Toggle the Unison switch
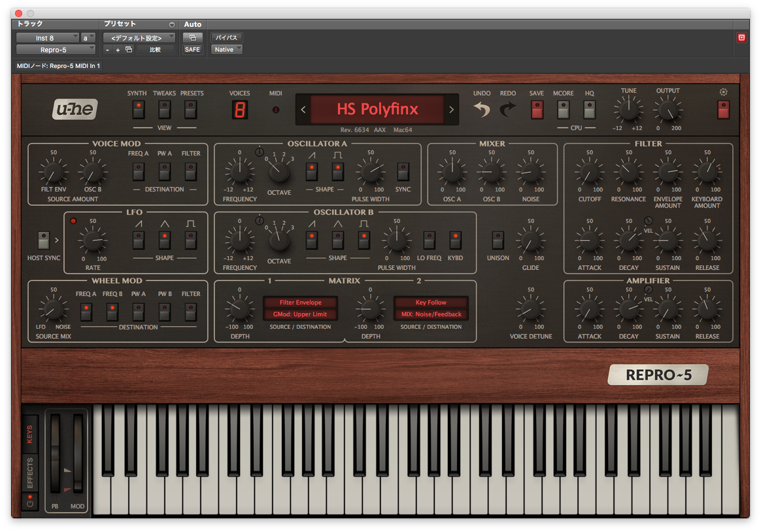Screen dimensions: 761x532 [x=498, y=240]
